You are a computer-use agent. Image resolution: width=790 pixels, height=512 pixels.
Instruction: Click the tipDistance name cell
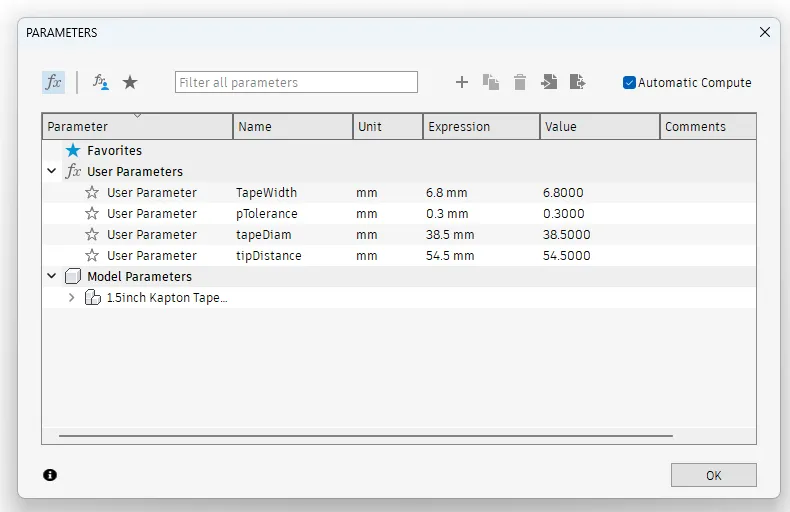(x=269, y=255)
